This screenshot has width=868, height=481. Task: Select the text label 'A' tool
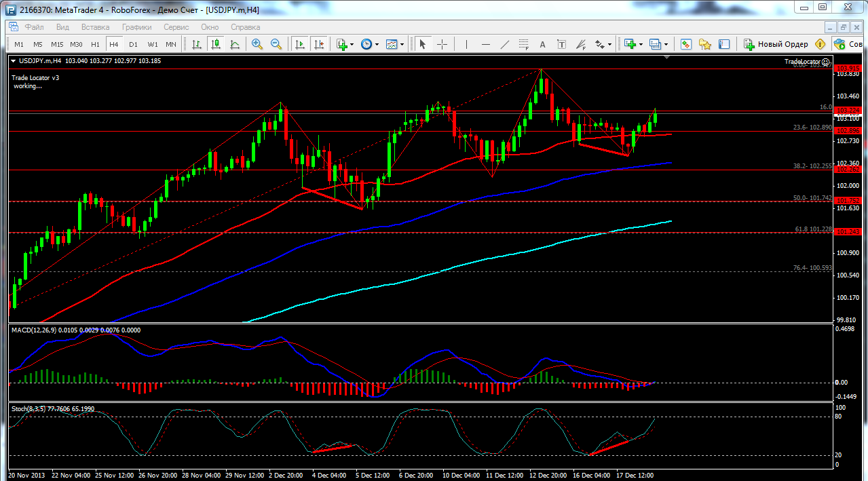coord(542,44)
